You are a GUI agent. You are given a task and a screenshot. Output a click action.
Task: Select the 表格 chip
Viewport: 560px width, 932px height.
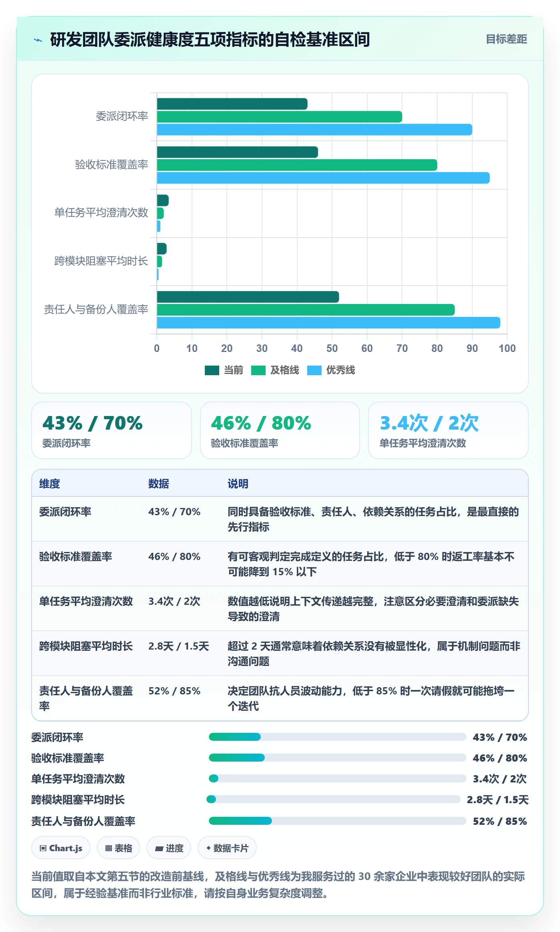118,848
